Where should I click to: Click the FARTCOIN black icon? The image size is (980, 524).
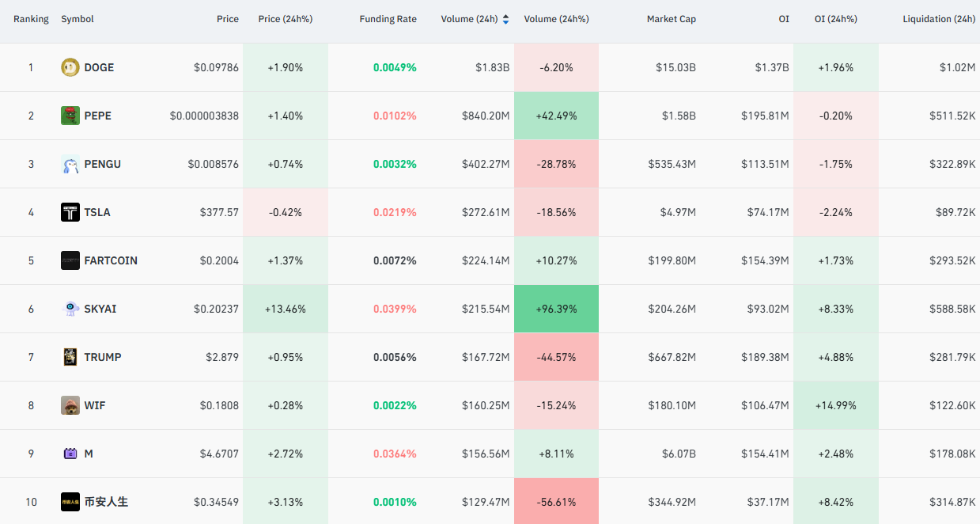[70, 260]
